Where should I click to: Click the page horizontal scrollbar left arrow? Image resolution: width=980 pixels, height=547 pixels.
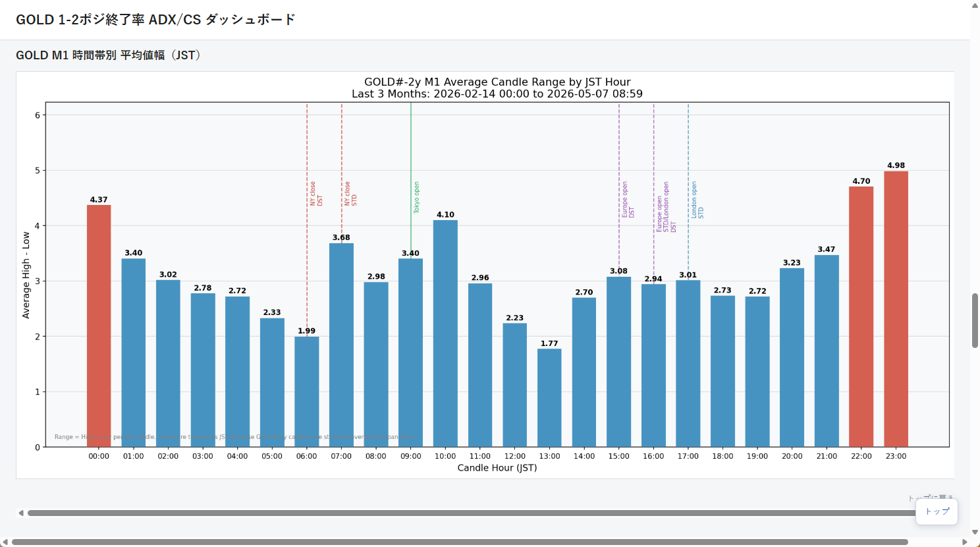point(5,542)
